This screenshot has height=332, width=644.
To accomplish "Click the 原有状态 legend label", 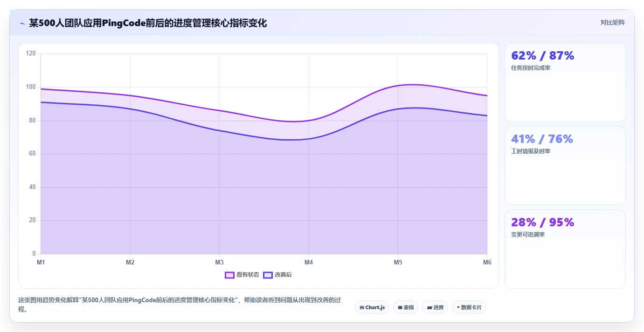I will pos(248,275).
